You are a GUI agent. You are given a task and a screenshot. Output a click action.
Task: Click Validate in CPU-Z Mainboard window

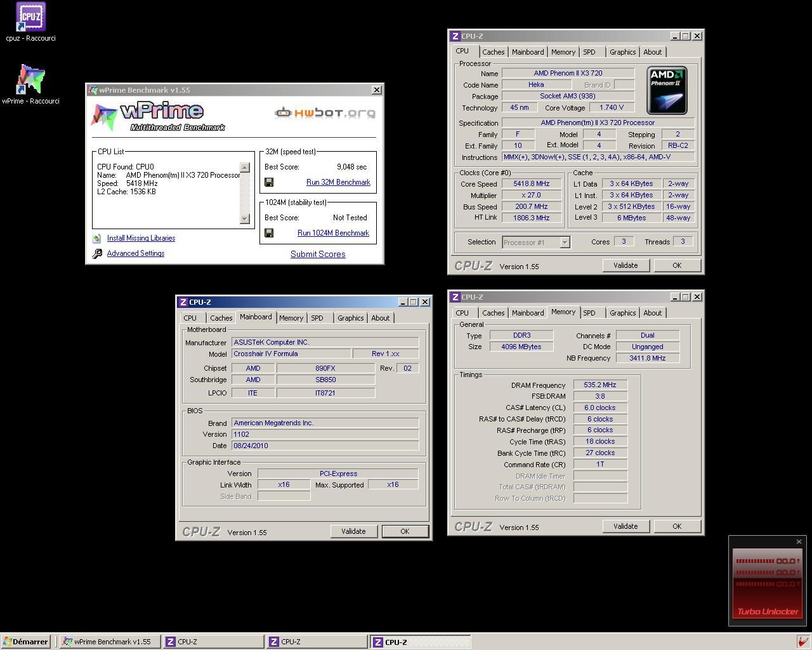pos(353,531)
